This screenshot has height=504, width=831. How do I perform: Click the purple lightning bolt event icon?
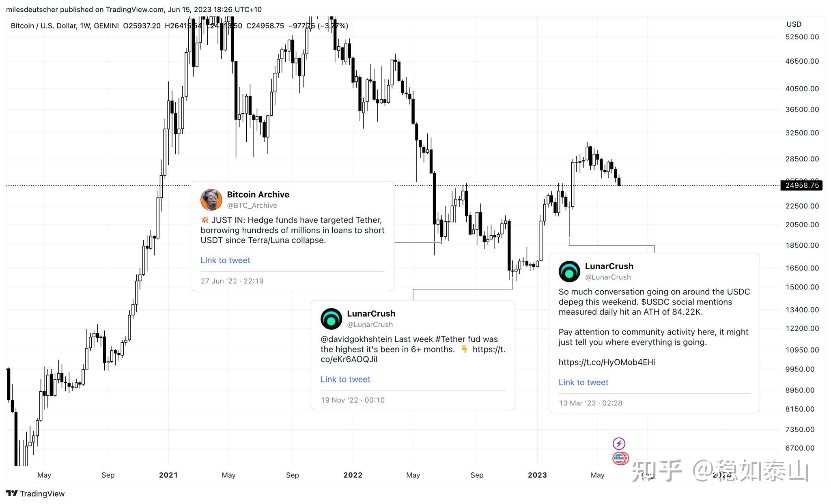click(619, 443)
